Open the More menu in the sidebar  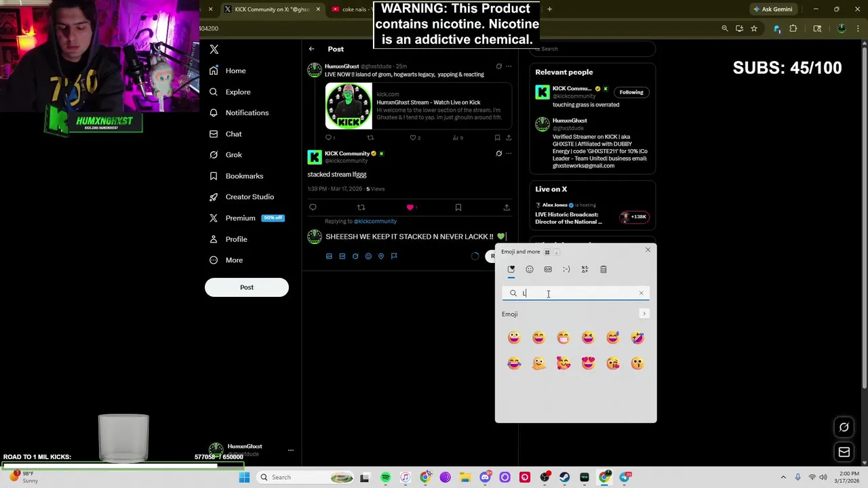[226, 260]
